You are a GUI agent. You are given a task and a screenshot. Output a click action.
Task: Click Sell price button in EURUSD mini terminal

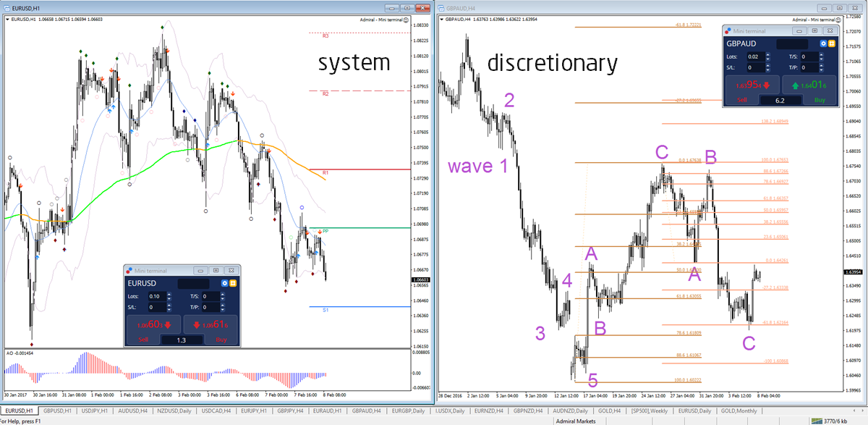point(153,325)
